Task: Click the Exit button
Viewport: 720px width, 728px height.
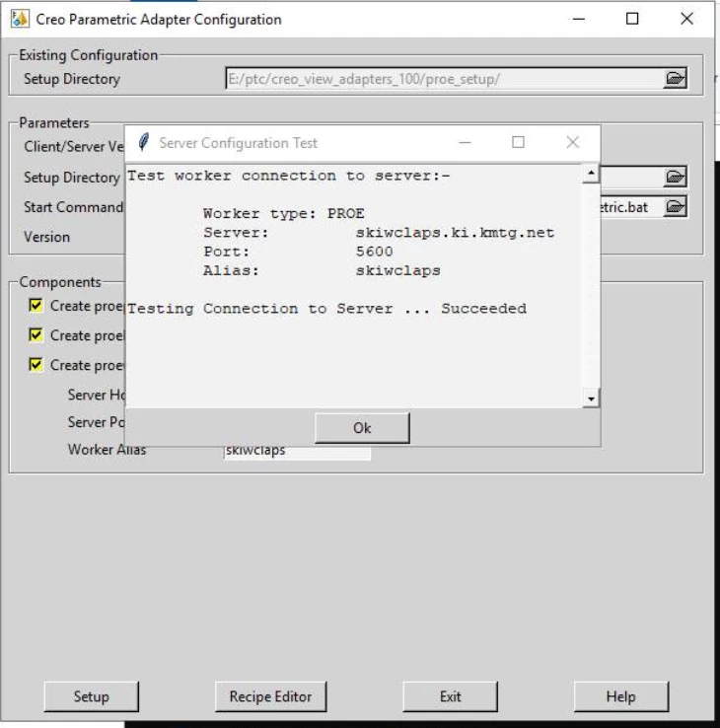Action: pos(451,696)
